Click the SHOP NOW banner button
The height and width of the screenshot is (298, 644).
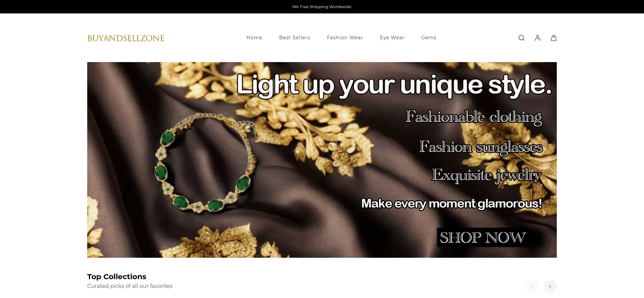(483, 237)
